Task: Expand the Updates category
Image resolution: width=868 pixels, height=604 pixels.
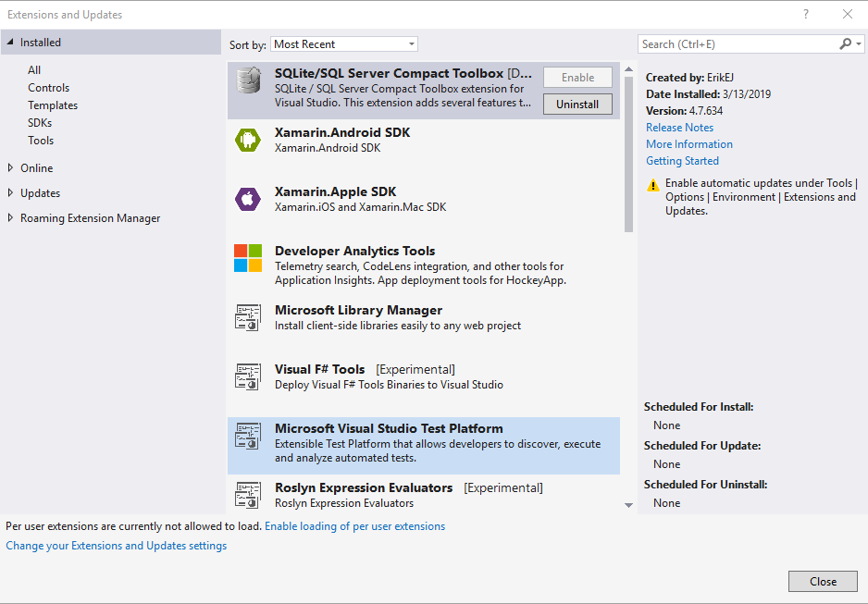Action: click(11, 193)
